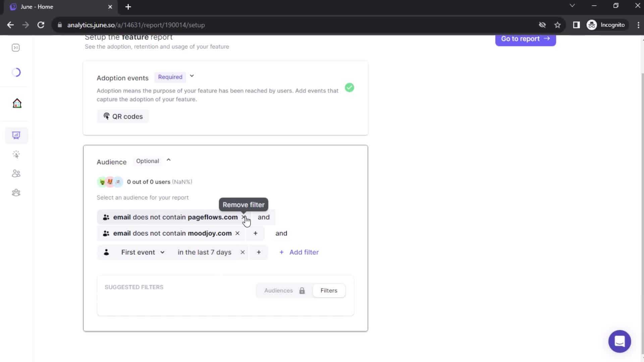
Task: Click Go to report button
Action: (x=526, y=39)
